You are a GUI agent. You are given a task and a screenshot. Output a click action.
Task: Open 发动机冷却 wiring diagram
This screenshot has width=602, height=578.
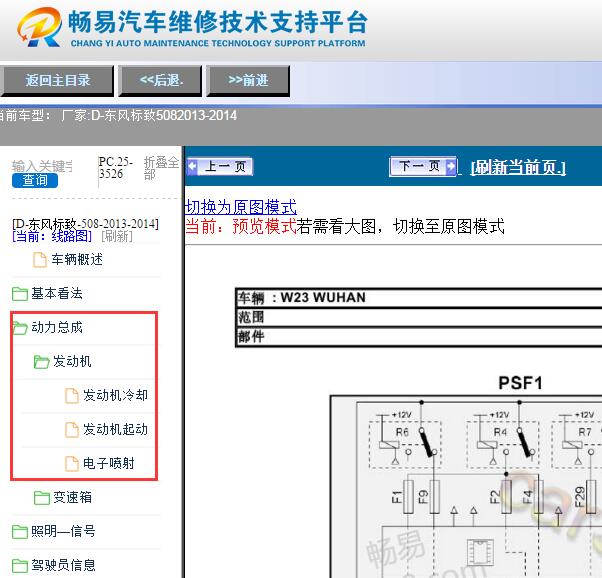pos(115,395)
